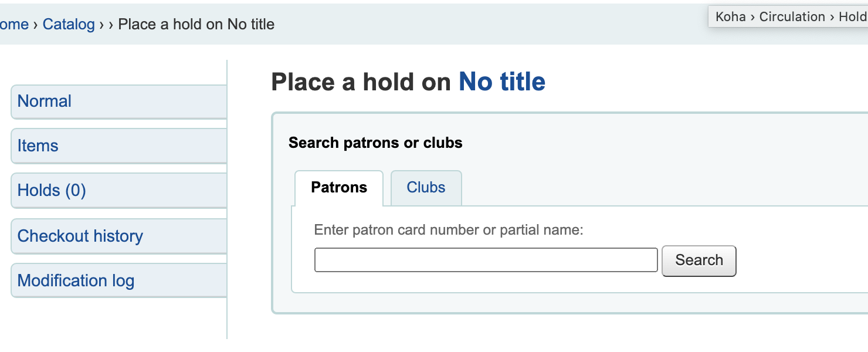Focus the patron card number input

pos(486,260)
